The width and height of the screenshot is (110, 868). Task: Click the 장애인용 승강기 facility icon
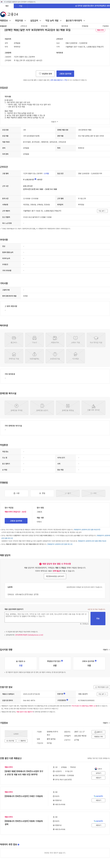(42, 408)
